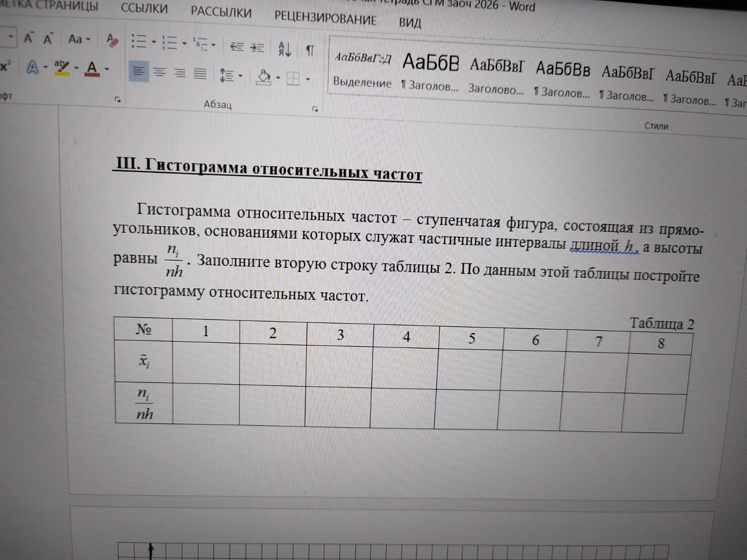Switch to the РЕЦЕНЗИРОВАНИЕ ribbon tab
Viewport: 747px width, 560px height.
(325, 20)
